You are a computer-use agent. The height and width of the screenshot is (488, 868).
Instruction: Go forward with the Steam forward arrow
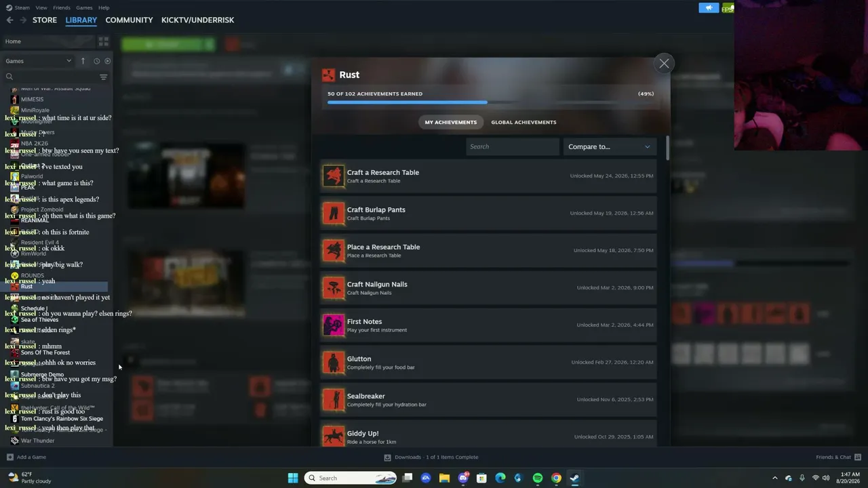[23, 20]
